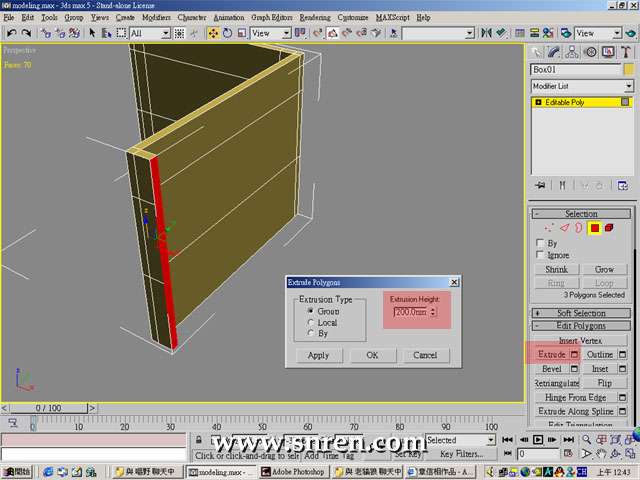Open Bevel settings box next to Bevel

coord(574,369)
